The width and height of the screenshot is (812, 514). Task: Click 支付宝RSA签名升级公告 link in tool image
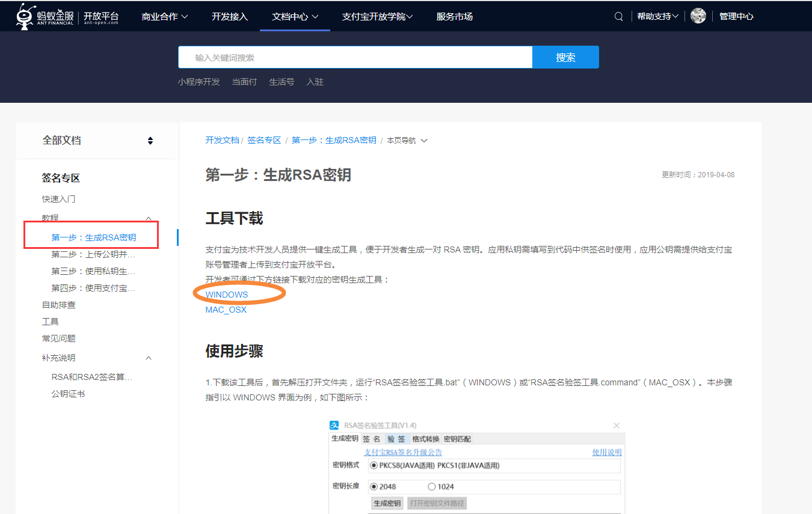(403, 453)
